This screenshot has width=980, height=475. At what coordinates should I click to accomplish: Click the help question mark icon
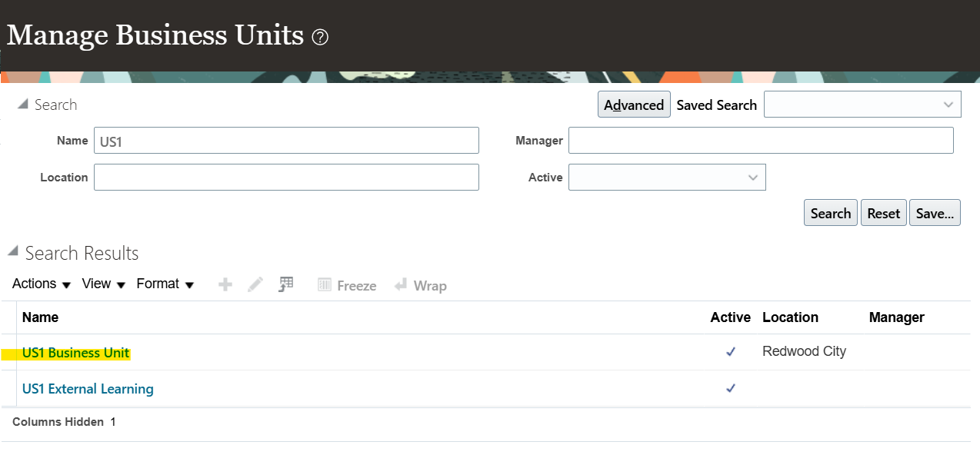pyautogui.click(x=320, y=37)
